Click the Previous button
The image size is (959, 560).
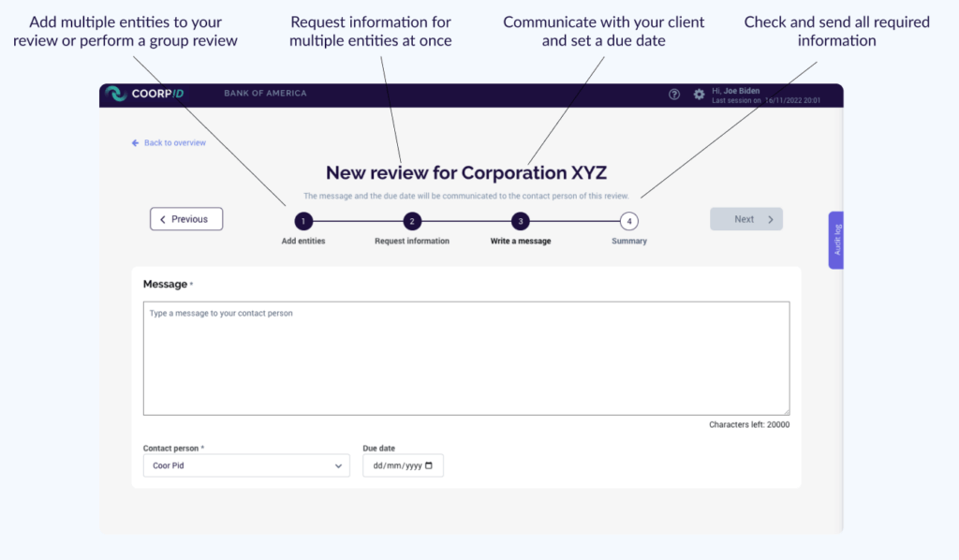point(186,219)
